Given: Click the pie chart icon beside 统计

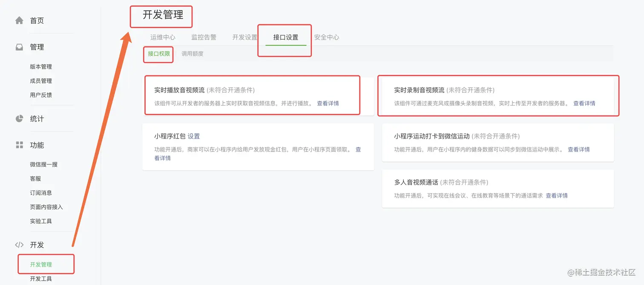Looking at the screenshot, I should 19,118.
